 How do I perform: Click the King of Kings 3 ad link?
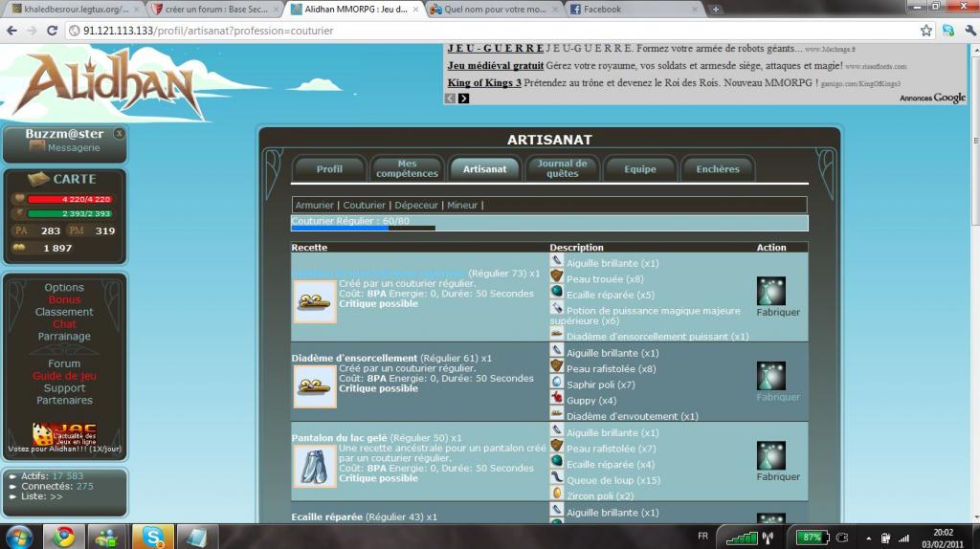[x=484, y=82]
